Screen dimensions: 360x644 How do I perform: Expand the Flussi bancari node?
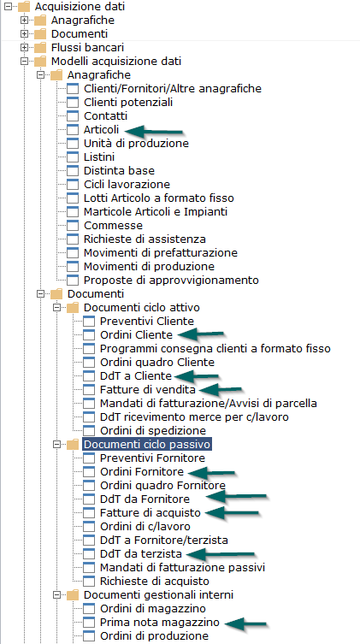(24, 48)
